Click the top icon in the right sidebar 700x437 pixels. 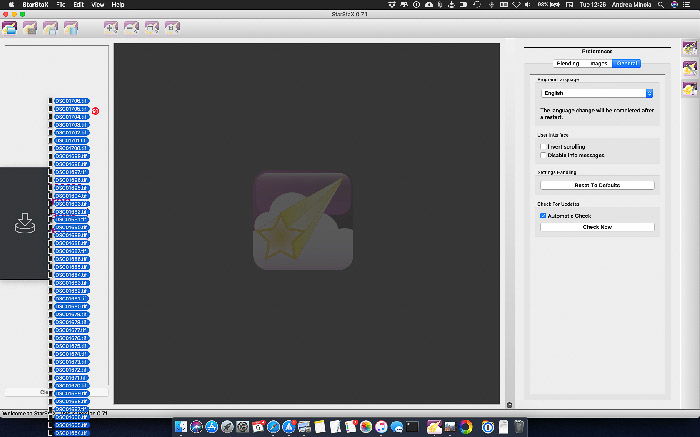point(689,48)
